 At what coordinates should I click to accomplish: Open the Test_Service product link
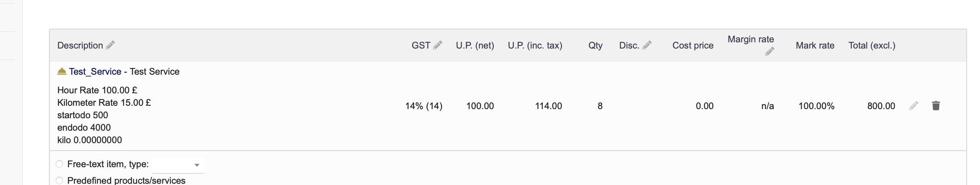[x=95, y=71]
